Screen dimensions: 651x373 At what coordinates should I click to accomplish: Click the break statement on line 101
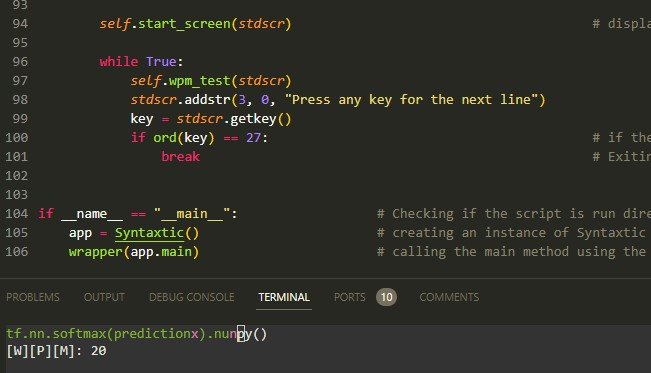(180, 157)
